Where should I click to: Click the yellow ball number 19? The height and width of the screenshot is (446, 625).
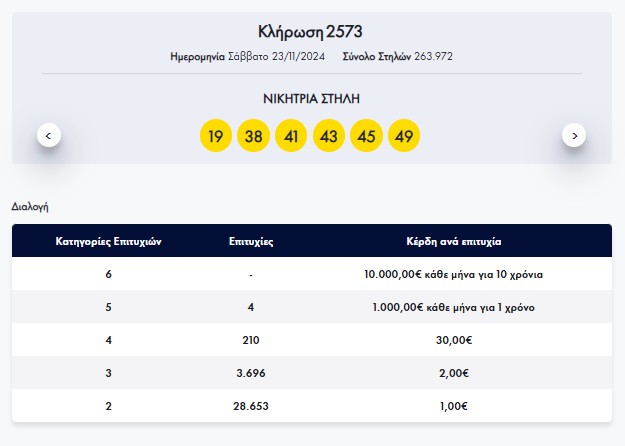coord(216,136)
